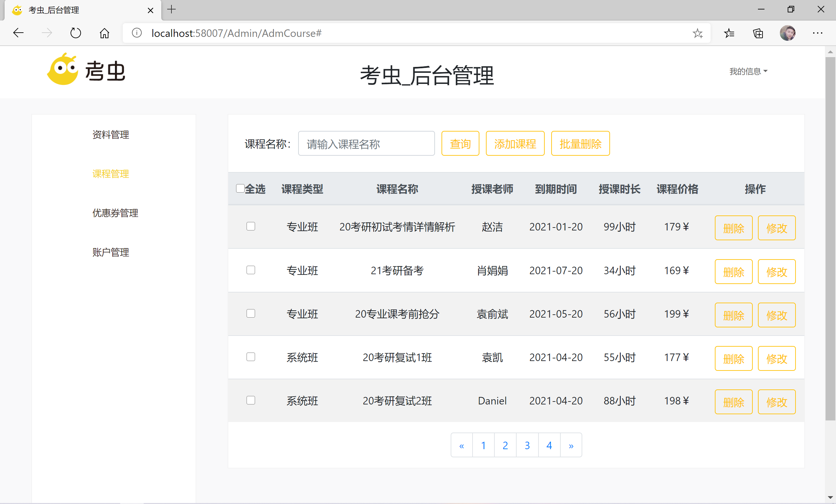The image size is (836, 504).
Task: Open the favorites list icon
Action: tap(729, 33)
